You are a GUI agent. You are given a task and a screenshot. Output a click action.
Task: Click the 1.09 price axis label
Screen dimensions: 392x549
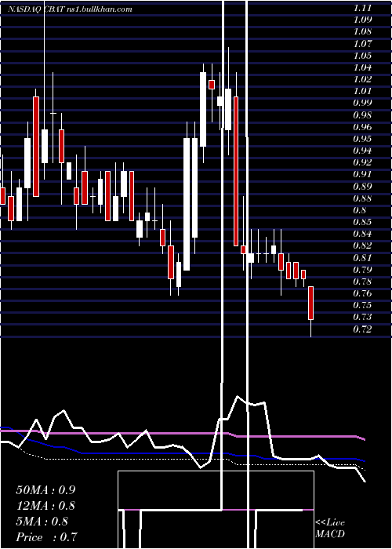tap(362, 20)
